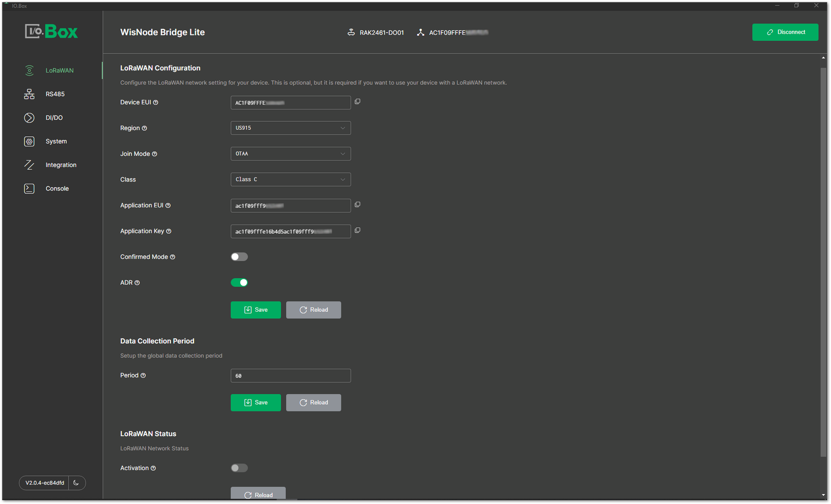Click the LoRaWAN Configuration heading
Viewport: 831px width, 504px height.
tap(160, 68)
